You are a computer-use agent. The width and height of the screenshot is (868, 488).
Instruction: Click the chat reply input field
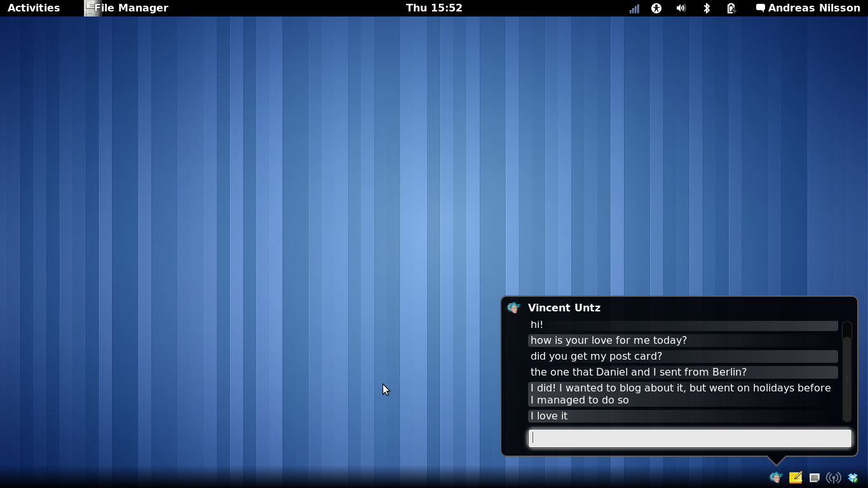point(690,438)
